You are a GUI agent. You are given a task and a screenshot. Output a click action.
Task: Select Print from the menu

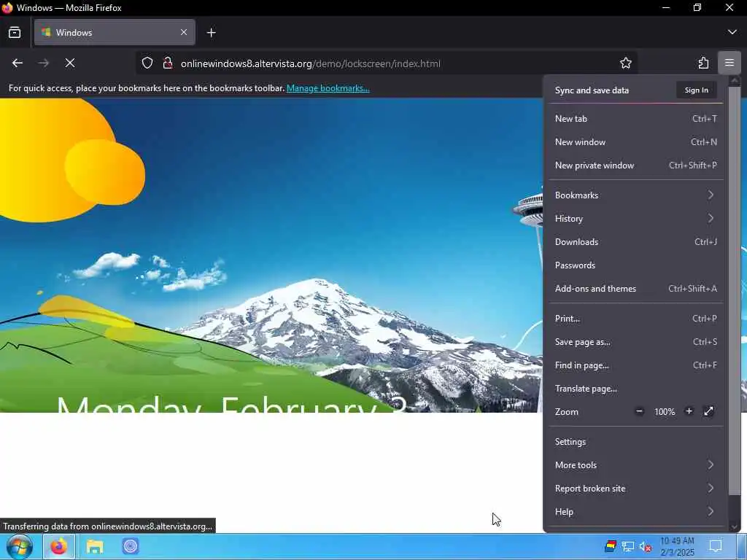click(x=635, y=319)
